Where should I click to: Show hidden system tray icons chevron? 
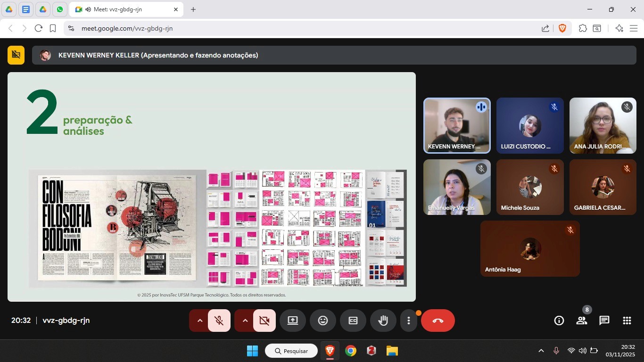pyautogui.click(x=541, y=351)
